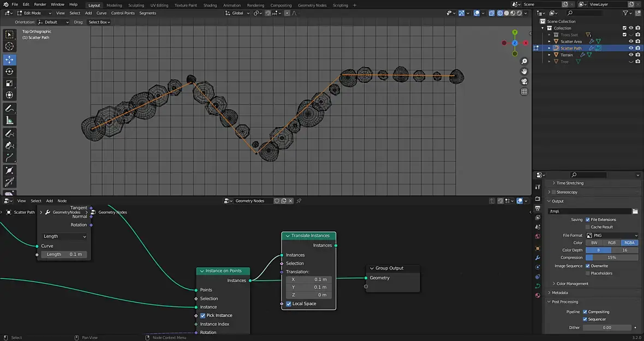Viewport: 644px width, 341px height.
Task: Adjust the Compression 15% slider
Action: (x=611, y=258)
